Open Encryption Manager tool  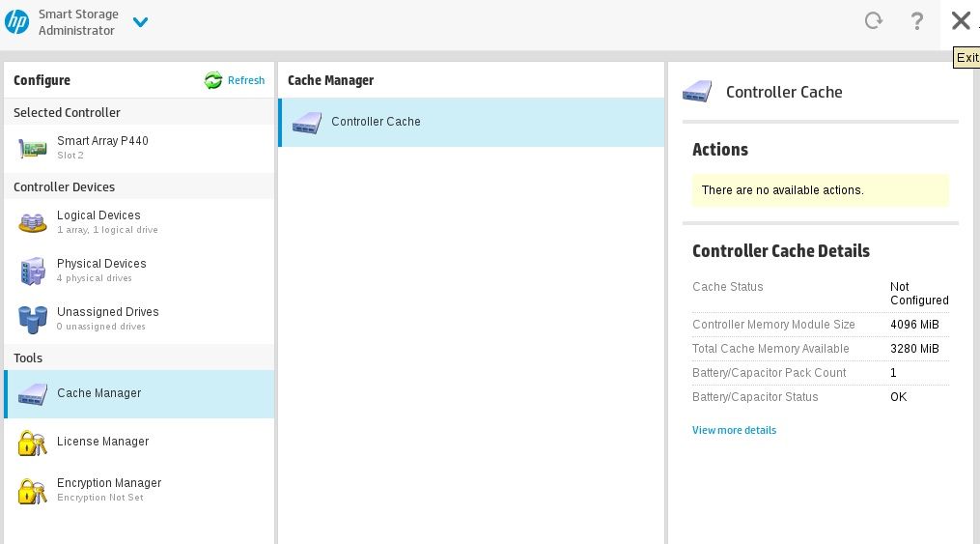click(139, 490)
